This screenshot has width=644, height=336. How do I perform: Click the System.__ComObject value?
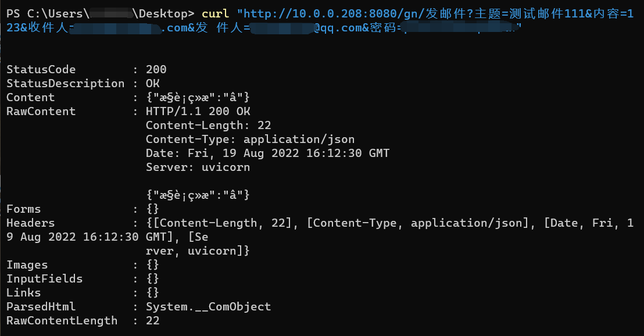(208, 306)
